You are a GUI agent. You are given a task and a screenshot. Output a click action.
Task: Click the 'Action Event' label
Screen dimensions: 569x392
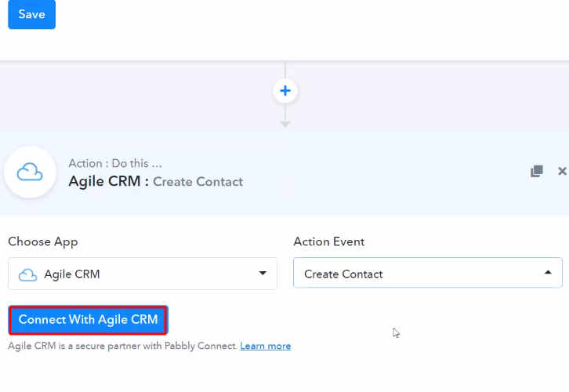[x=328, y=241]
